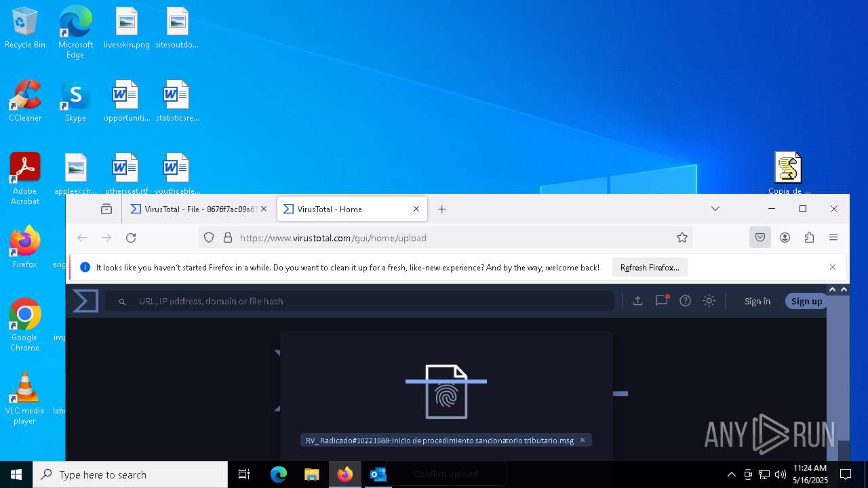Select appleexch image file on desktop
This screenshot has height=488, width=868.
[75, 174]
